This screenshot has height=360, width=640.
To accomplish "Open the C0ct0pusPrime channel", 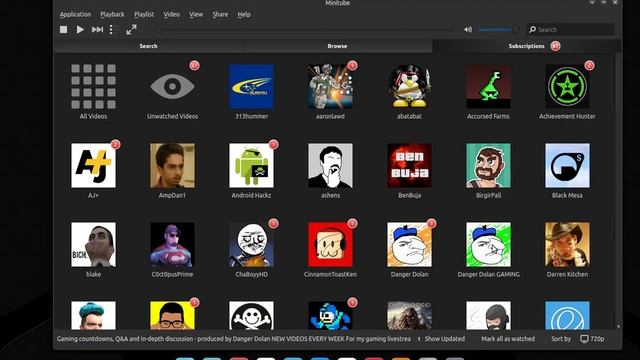I will click(172, 244).
